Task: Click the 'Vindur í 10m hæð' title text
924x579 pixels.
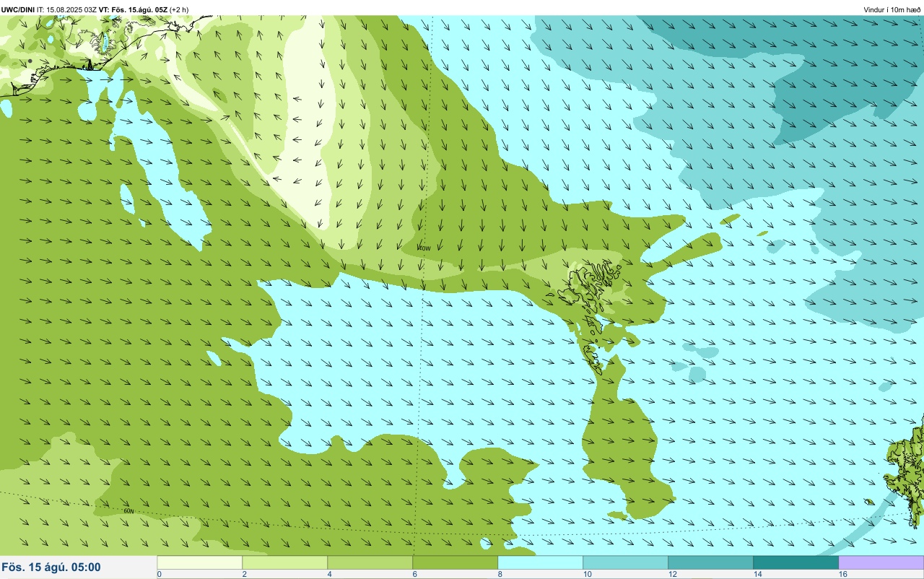Action: click(892, 9)
